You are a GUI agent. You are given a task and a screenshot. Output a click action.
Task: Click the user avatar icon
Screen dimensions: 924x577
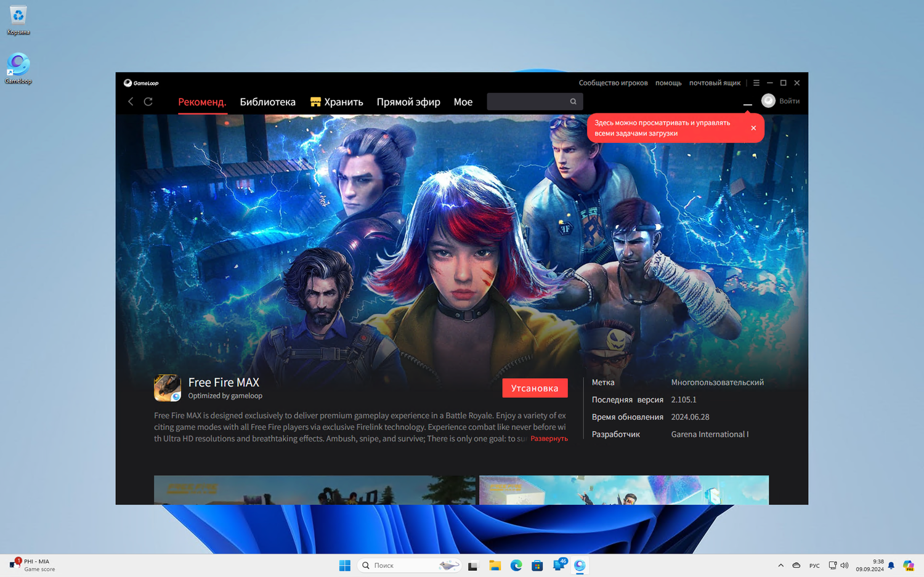tap(768, 101)
